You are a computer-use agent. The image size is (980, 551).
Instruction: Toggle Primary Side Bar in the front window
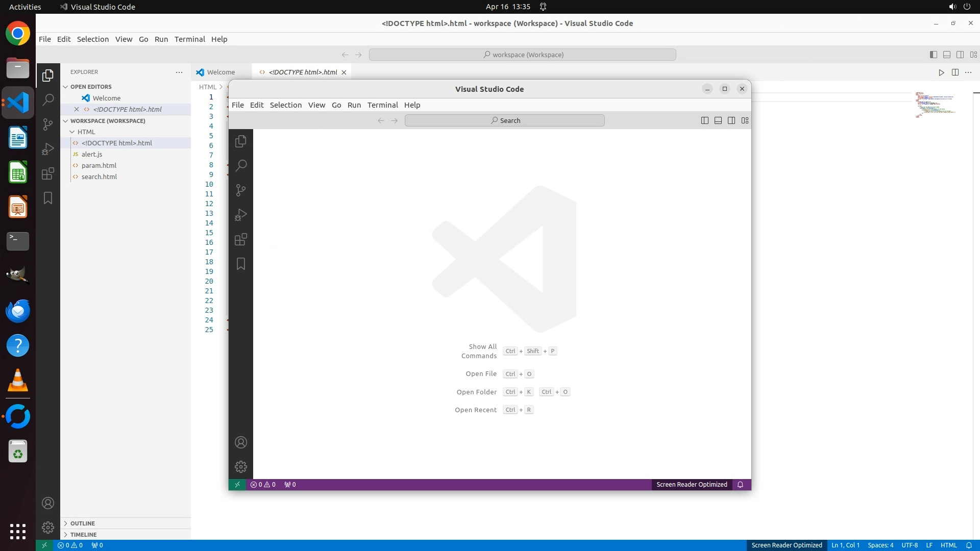705,120
